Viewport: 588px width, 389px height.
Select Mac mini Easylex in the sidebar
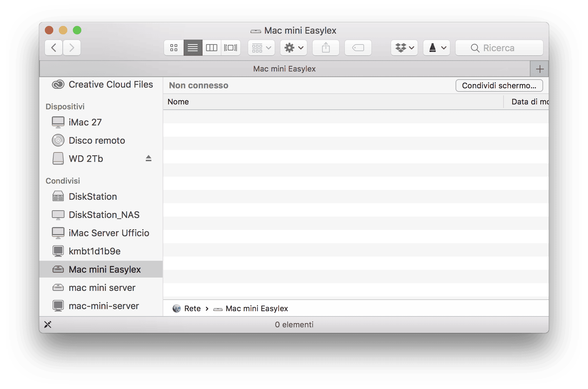101,269
